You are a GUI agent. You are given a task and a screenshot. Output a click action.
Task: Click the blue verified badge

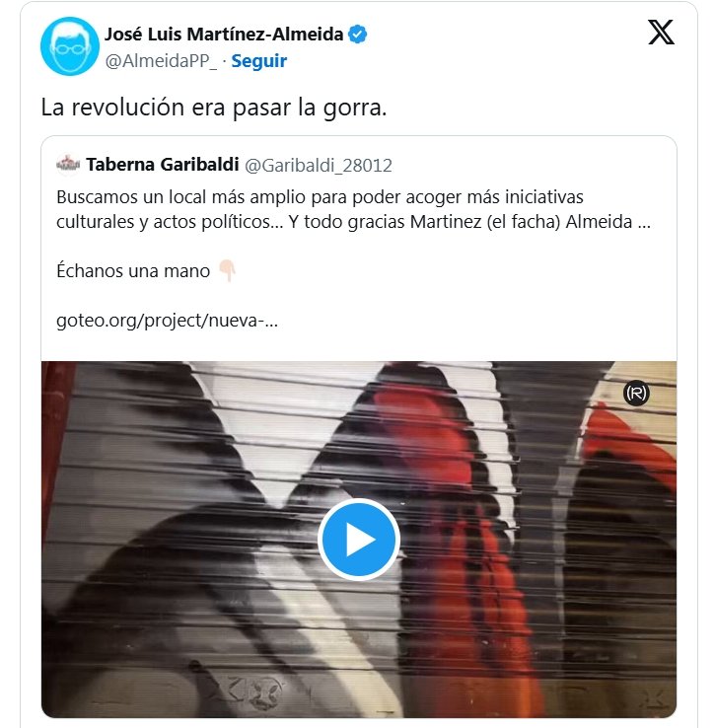click(x=357, y=35)
